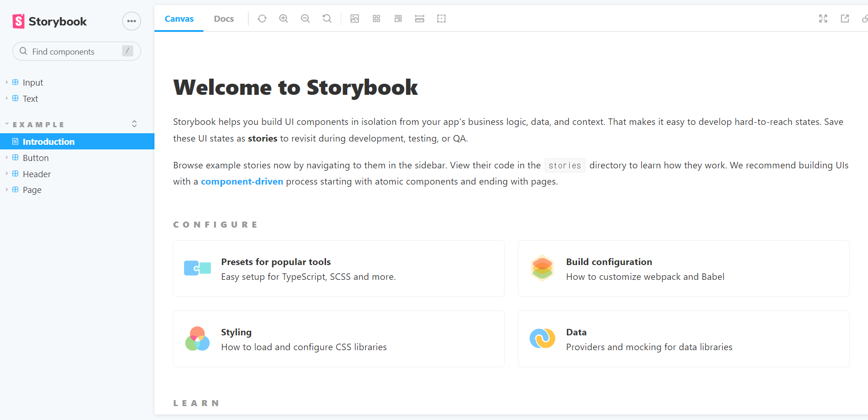The image size is (868, 420).
Task: Click the reset zoom icon
Action: [x=327, y=19]
